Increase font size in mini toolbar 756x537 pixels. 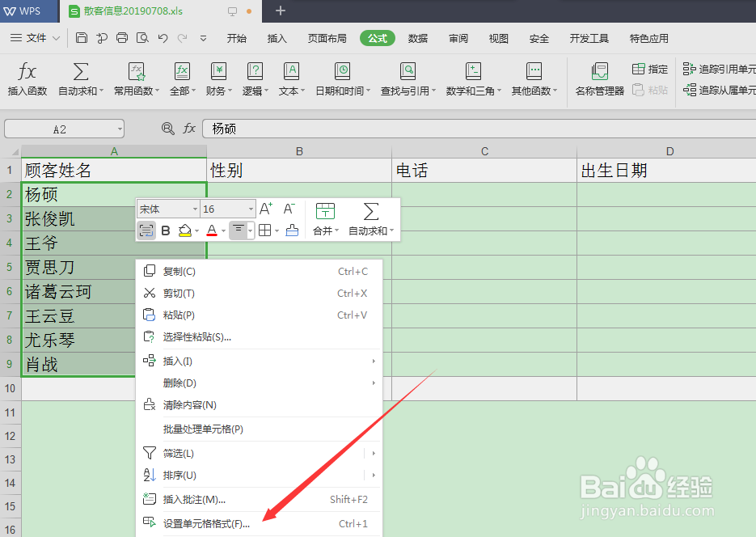[266, 209]
